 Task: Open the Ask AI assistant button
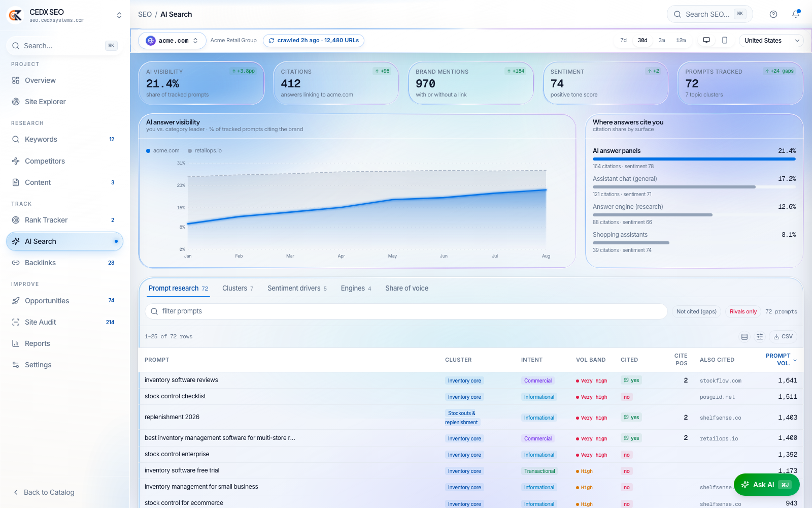766,485
